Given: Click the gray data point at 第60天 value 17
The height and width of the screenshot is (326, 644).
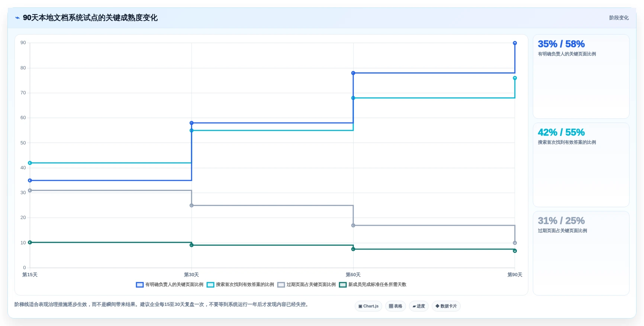Looking at the screenshot, I should pos(353,225).
